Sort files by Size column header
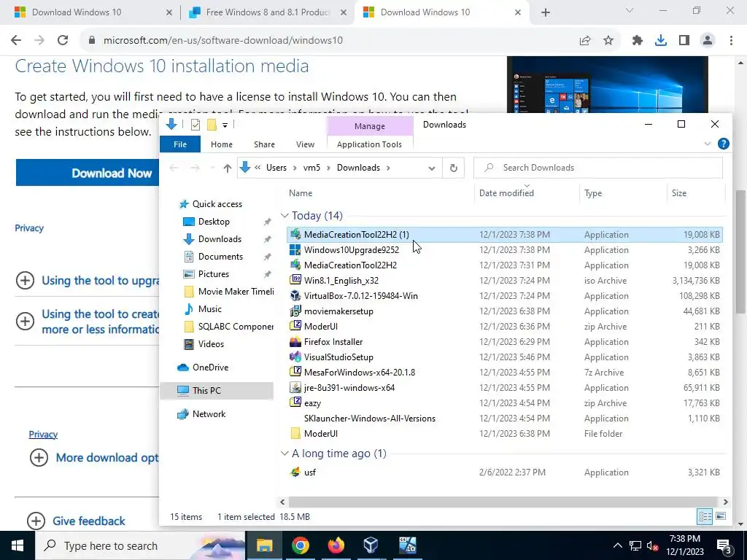The height and width of the screenshot is (560, 747). 679,192
